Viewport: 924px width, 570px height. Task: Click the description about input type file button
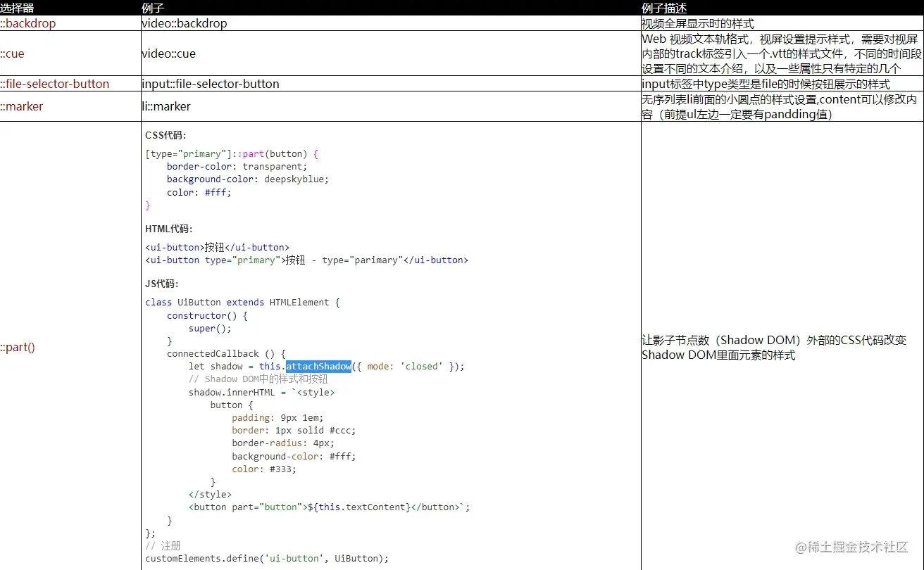tap(766, 84)
